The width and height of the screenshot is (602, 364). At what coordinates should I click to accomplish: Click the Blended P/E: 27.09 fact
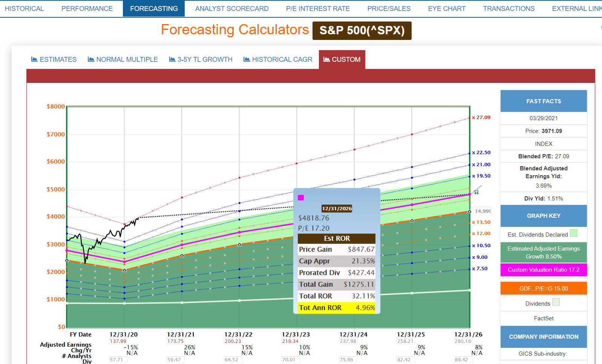(x=544, y=156)
